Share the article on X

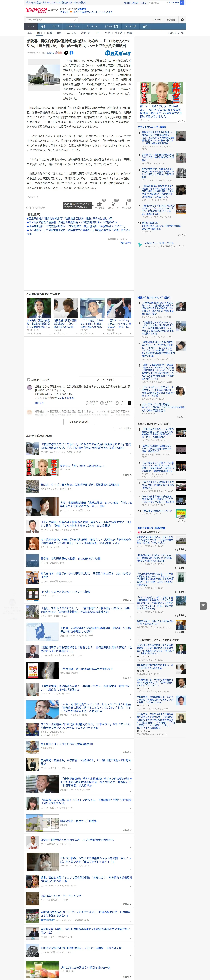(x=66, y=53)
